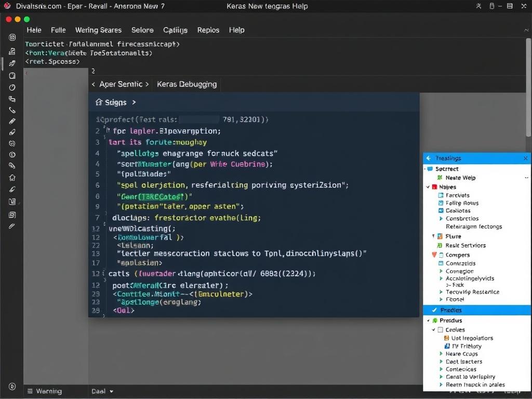Click the green icon next to Neste Welp
Viewport: 532px width, 399px height.
441,178
